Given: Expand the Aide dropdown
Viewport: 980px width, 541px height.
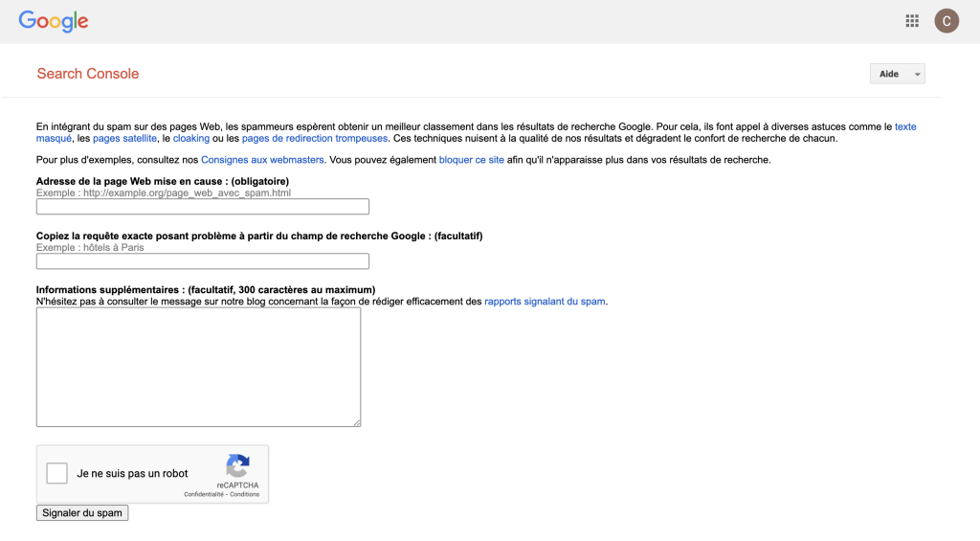Looking at the screenshot, I should pyautogui.click(x=897, y=74).
